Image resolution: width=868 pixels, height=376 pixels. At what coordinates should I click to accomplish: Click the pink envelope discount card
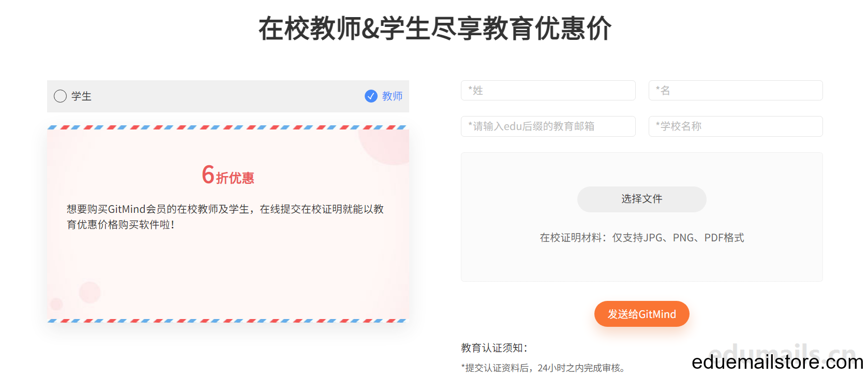pos(228,224)
